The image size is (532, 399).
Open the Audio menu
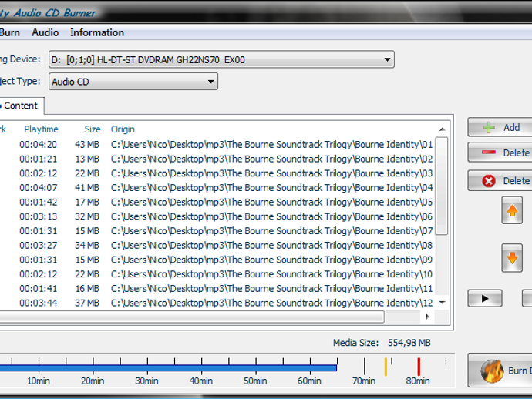(x=45, y=32)
